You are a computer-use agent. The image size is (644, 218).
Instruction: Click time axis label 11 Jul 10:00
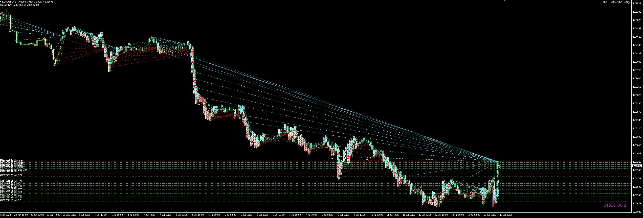pos(393,215)
